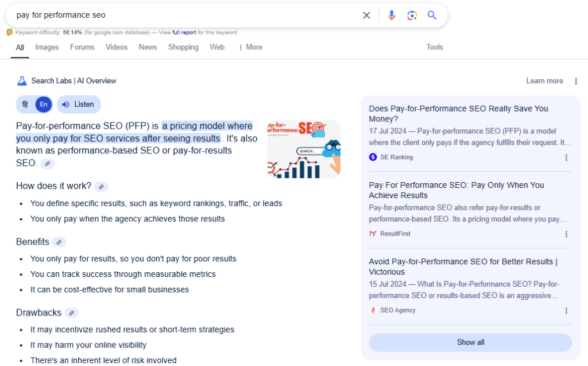This screenshot has height=366, width=588.
Task: Clear the search query with the X icon
Action: pyautogui.click(x=366, y=15)
